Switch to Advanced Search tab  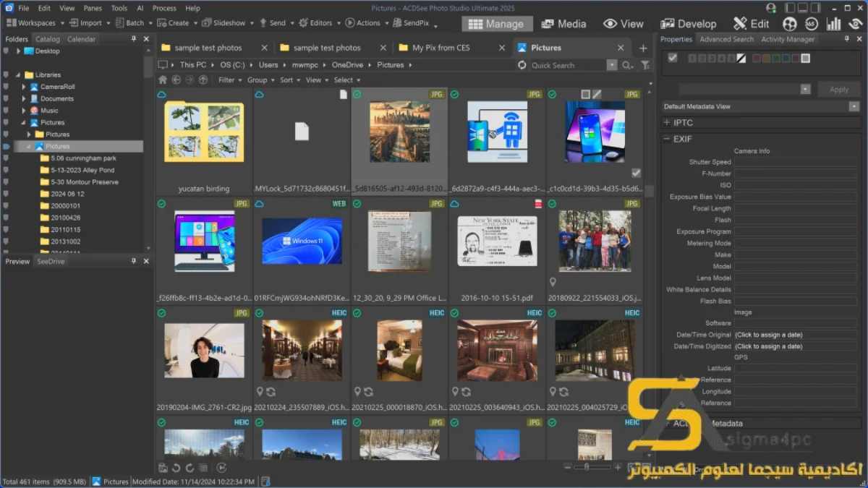click(x=726, y=39)
